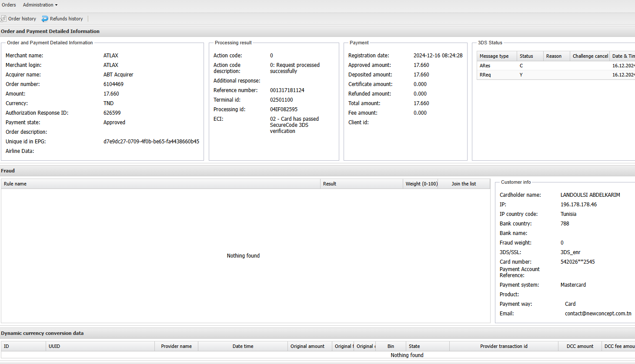The width and height of the screenshot is (635, 364).
Task: Click the Order history icon
Action: [3, 19]
